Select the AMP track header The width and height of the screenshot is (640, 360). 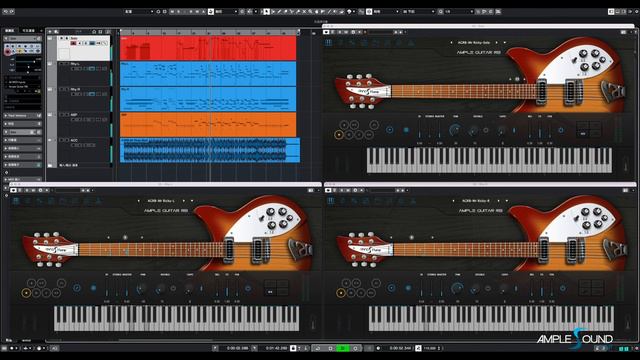pyautogui.click(x=84, y=124)
